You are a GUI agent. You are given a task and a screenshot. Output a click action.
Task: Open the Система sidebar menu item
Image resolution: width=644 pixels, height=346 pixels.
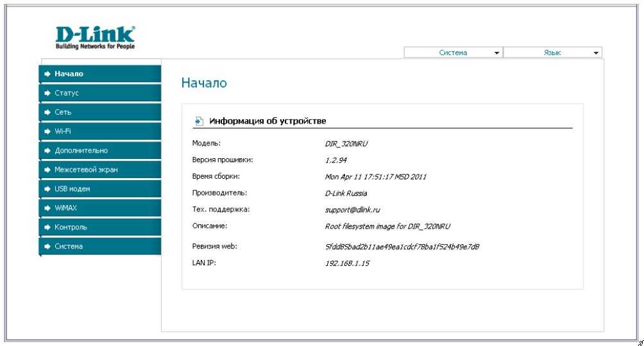pyautogui.click(x=100, y=246)
